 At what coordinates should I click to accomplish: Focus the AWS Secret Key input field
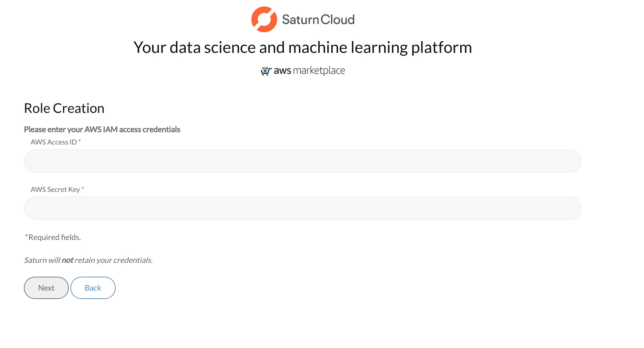point(302,208)
